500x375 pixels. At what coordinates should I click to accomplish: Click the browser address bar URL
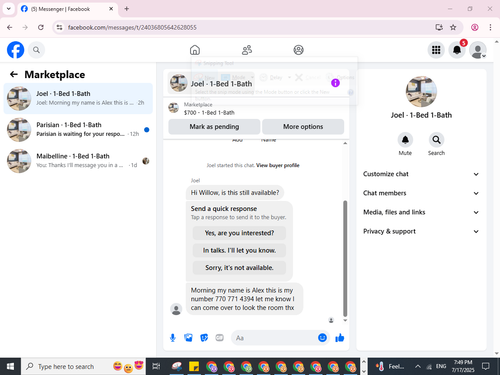point(132,27)
